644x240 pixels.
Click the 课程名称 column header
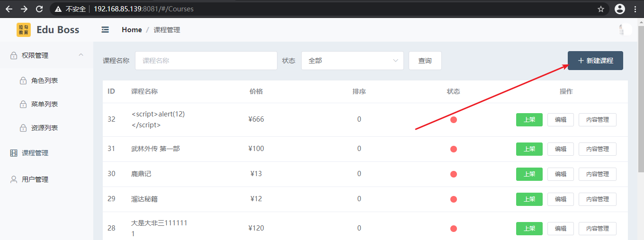144,91
